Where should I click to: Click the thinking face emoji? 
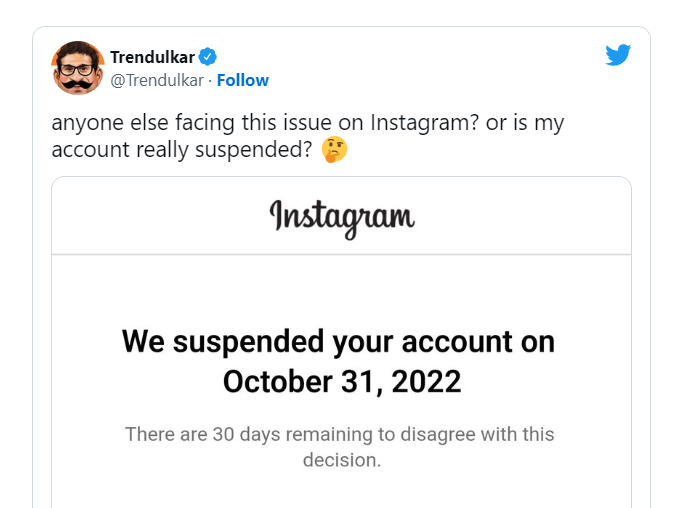pyautogui.click(x=333, y=150)
